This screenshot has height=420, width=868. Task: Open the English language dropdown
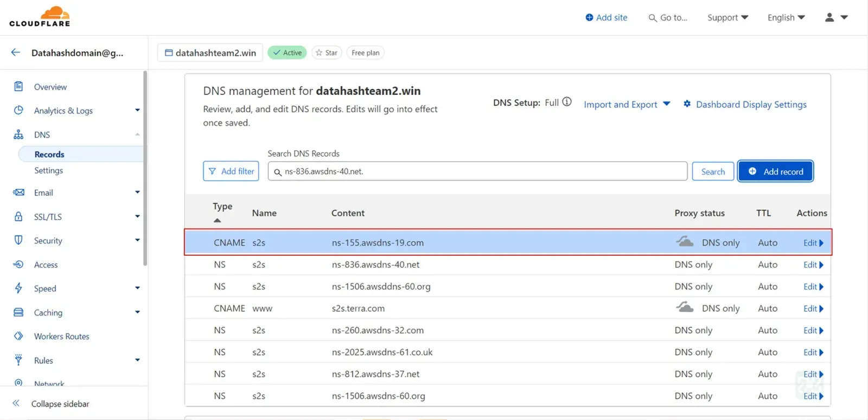click(786, 17)
